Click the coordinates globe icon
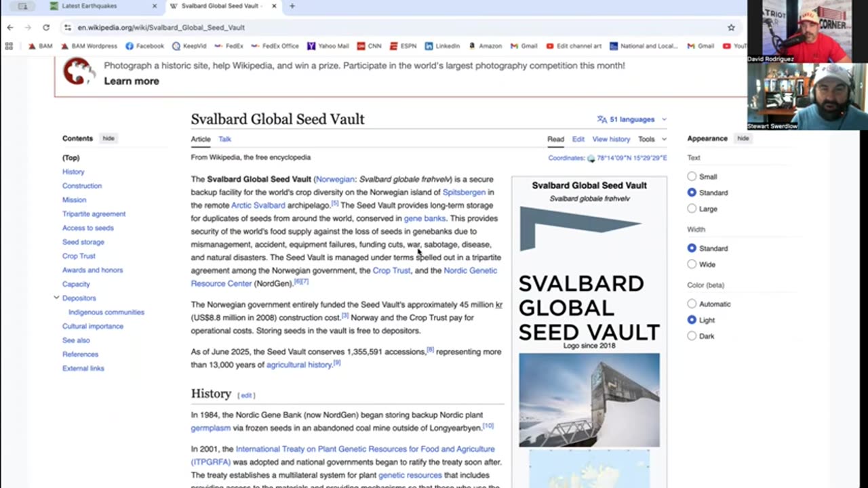868x488 pixels. click(591, 159)
